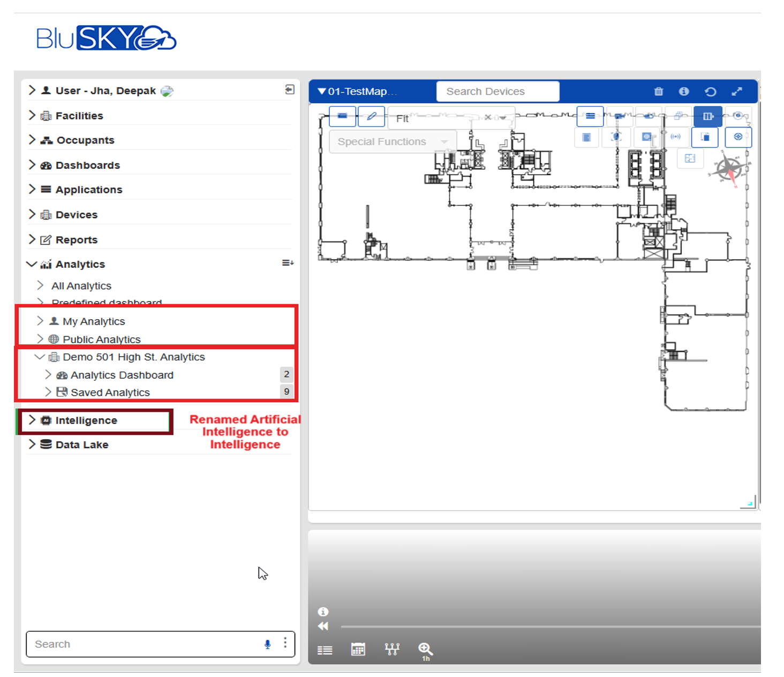Click the list view icon in timeline panel
Viewport: 784px width, 677px height.
(x=325, y=650)
